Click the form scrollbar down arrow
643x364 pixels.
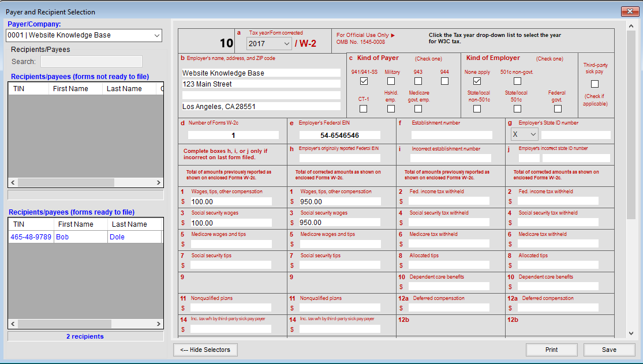(631, 333)
